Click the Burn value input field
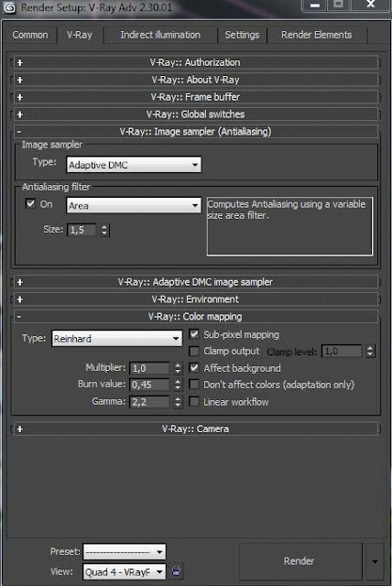Screen dimensions: 392x586 pyautogui.click(x=149, y=385)
